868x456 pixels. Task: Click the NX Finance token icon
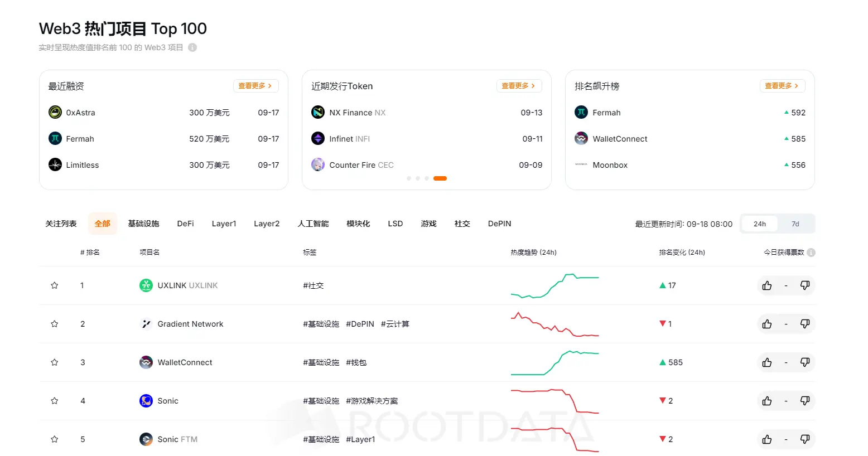pyautogui.click(x=317, y=112)
